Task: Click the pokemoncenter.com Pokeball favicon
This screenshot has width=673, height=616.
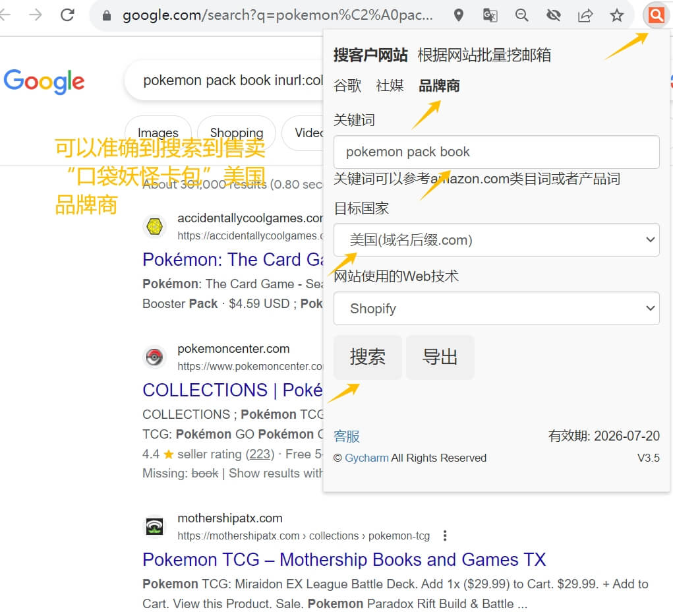Action: pos(154,357)
